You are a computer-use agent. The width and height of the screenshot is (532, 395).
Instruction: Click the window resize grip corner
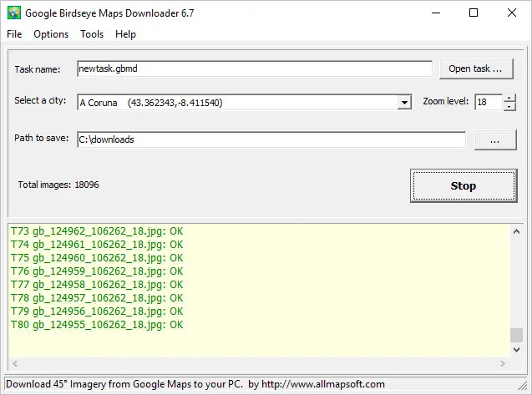pyautogui.click(x=523, y=386)
